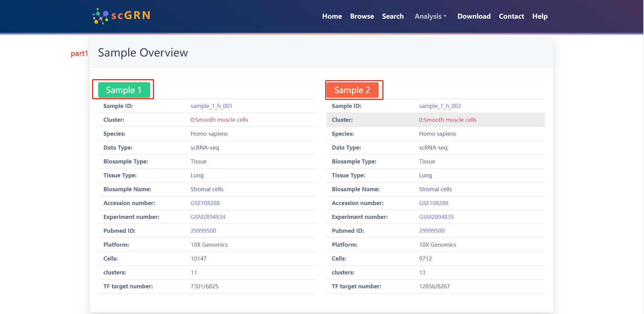Screen dimensions: 644x314
Task: Select Sample 2 clusters value 13
Action: pos(422,272)
